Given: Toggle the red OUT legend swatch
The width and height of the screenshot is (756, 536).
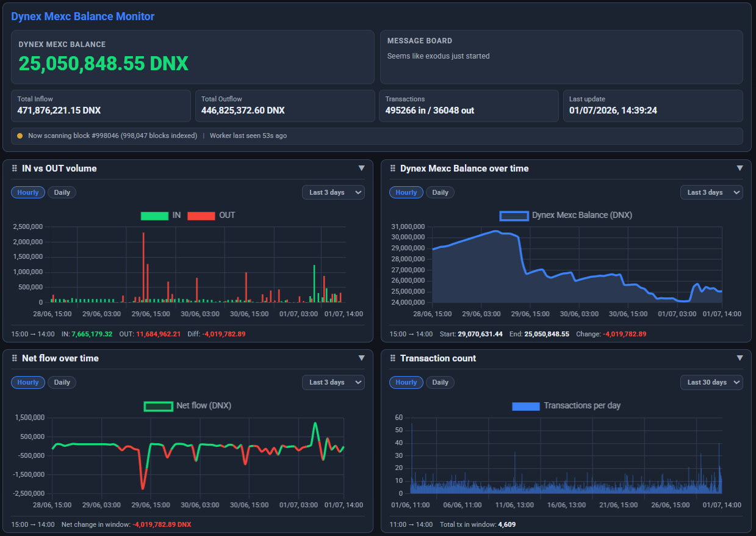Looking at the screenshot, I should pyautogui.click(x=201, y=215).
